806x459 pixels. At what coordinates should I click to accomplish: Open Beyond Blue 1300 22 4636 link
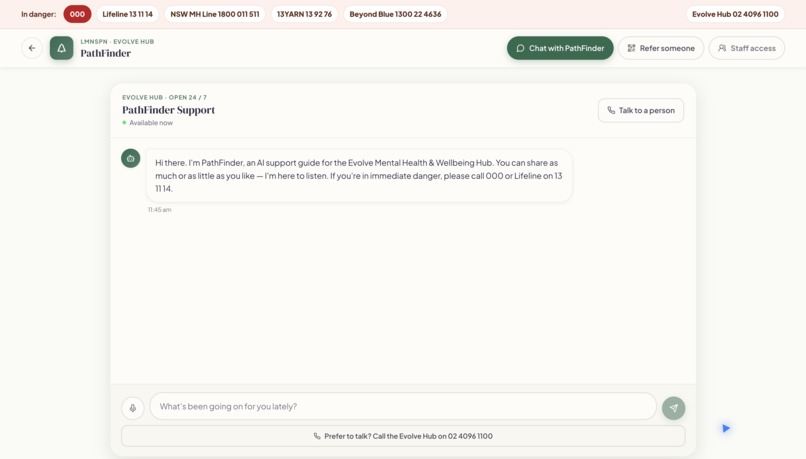(x=395, y=14)
